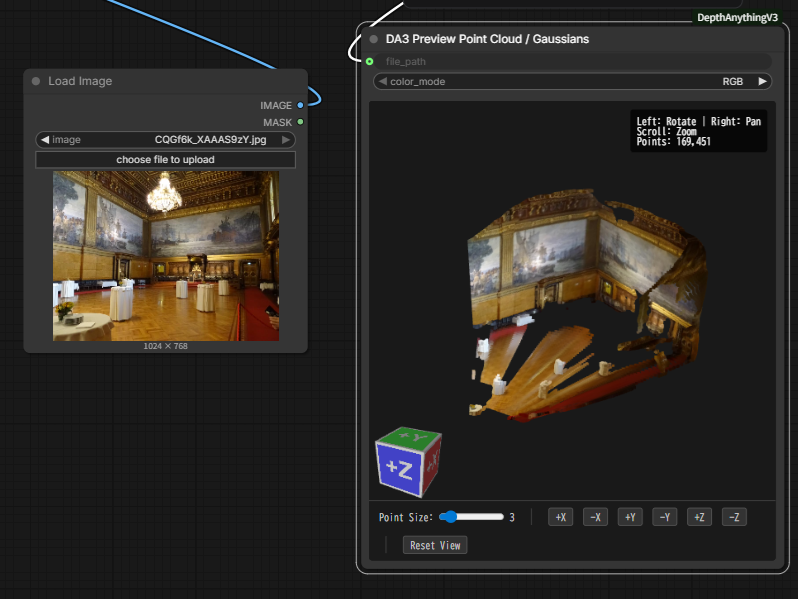Viewport: 798px width, 599px height.
Task: Click the orientation cube's +Z face
Action: click(399, 468)
